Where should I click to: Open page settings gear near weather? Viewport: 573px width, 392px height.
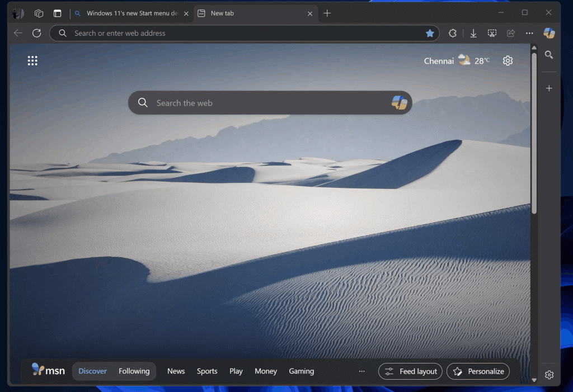(x=508, y=60)
